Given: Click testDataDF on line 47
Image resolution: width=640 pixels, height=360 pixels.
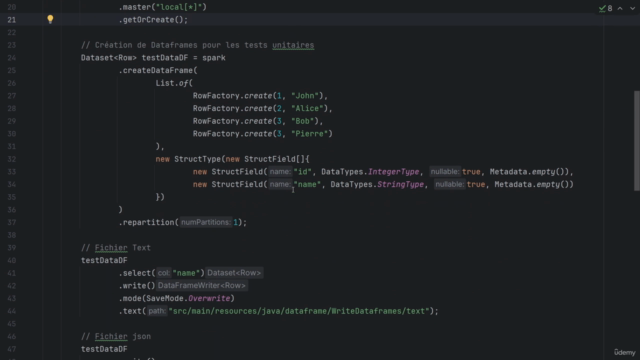Looking at the screenshot, I should [x=104, y=349].
